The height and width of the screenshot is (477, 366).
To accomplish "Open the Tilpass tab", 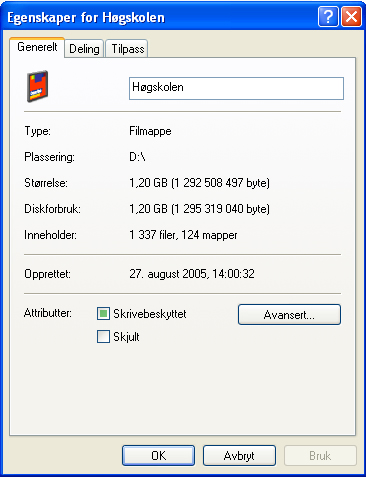I will 128,49.
